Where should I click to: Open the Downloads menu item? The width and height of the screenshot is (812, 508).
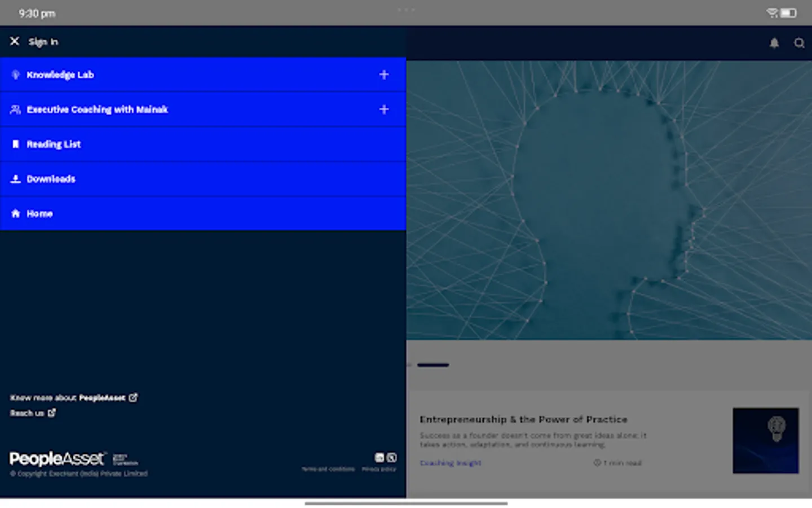tap(203, 179)
